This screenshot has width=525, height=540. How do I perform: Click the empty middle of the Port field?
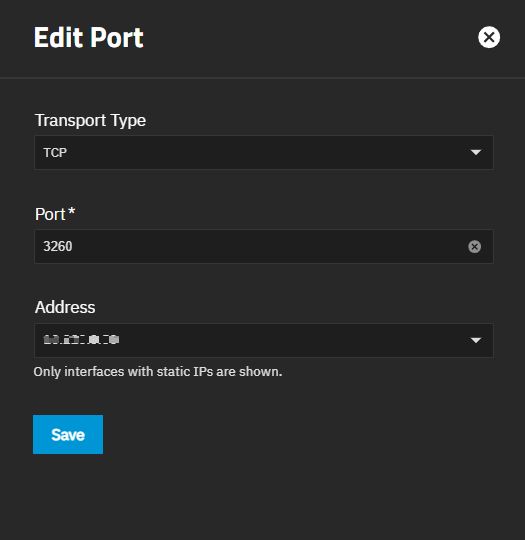(x=269, y=247)
